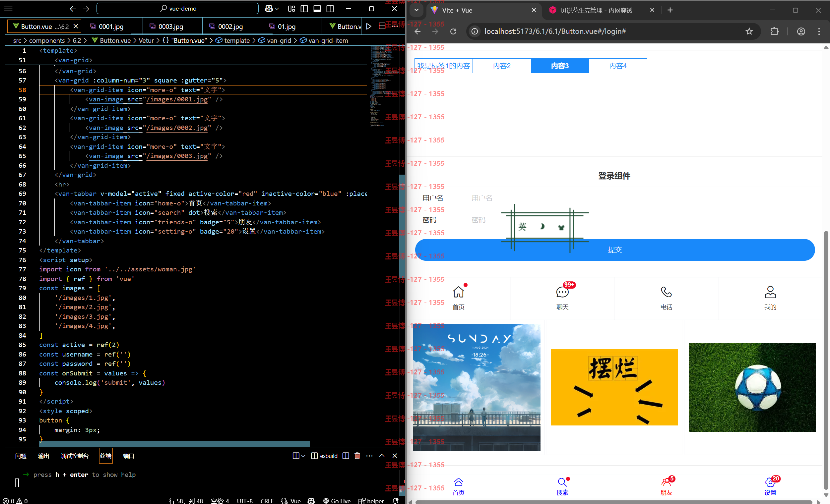This screenshot has width=830, height=504.
Task: Switch to the 0003.jpg editor tab
Action: [x=171, y=26]
